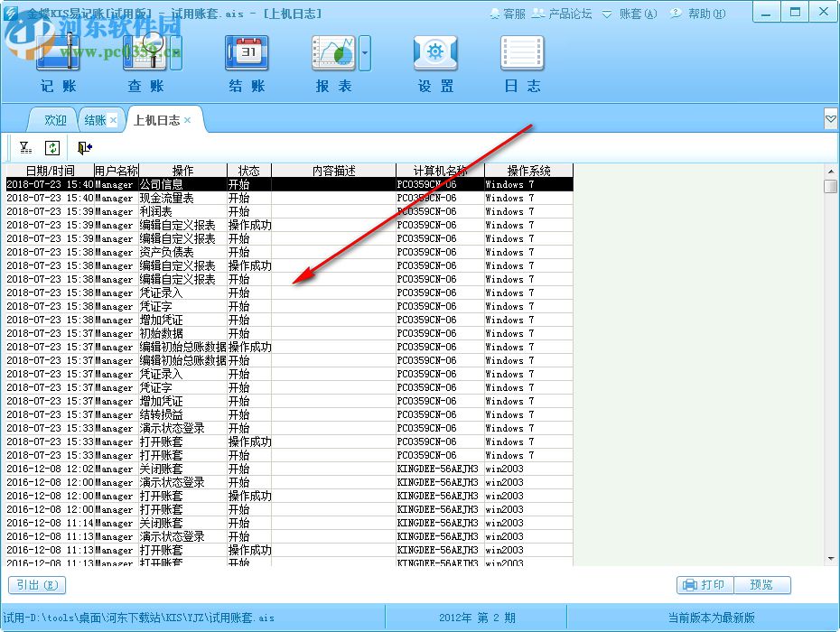
Task: Expand the 报表 side dropdown arrow
Action: coord(363,54)
